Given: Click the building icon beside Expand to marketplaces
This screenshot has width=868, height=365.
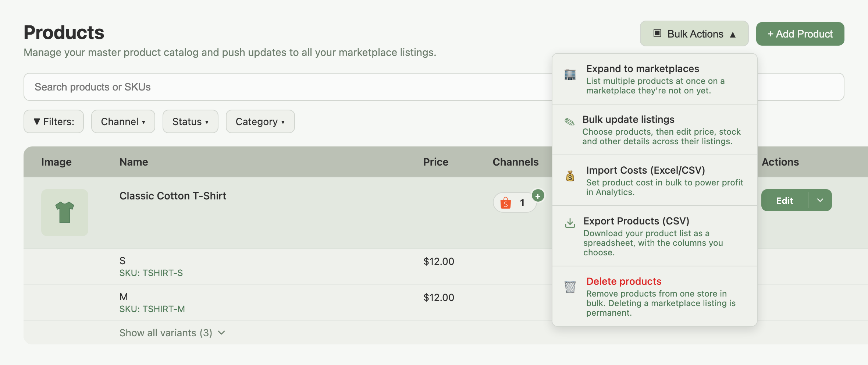Looking at the screenshot, I should 570,75.
